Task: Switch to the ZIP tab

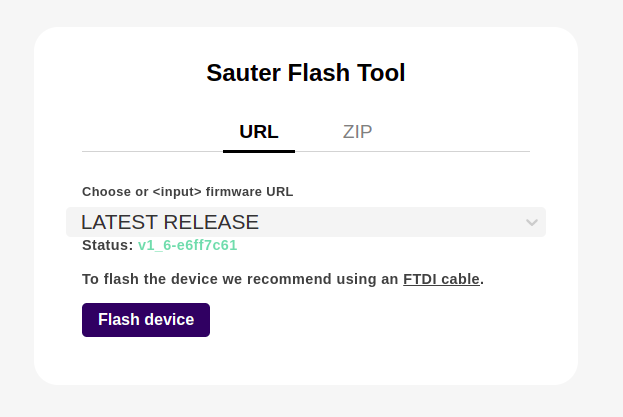Action: 357,132
